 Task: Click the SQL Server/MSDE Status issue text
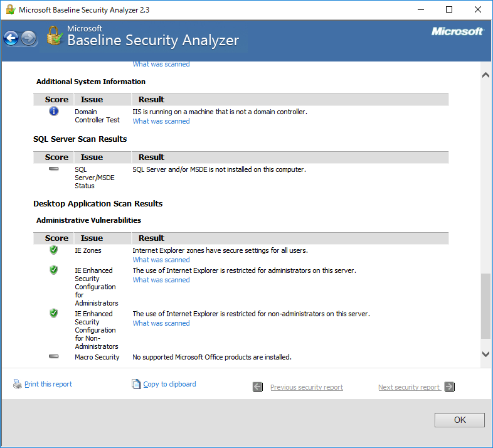[x=95, y=178]
